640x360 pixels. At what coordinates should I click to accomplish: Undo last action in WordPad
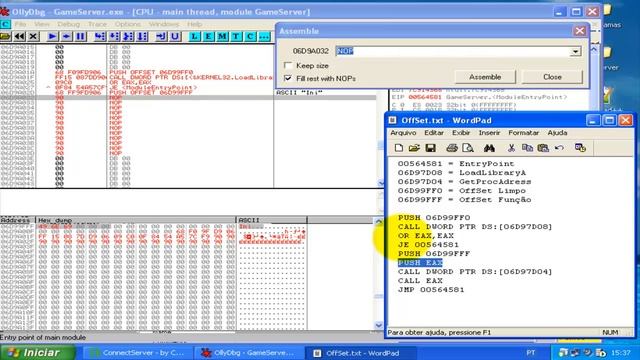click(559, 148)
